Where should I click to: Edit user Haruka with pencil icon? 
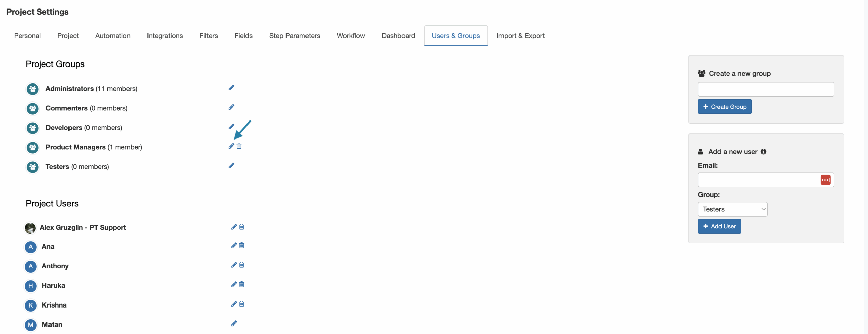click(234, 284)
